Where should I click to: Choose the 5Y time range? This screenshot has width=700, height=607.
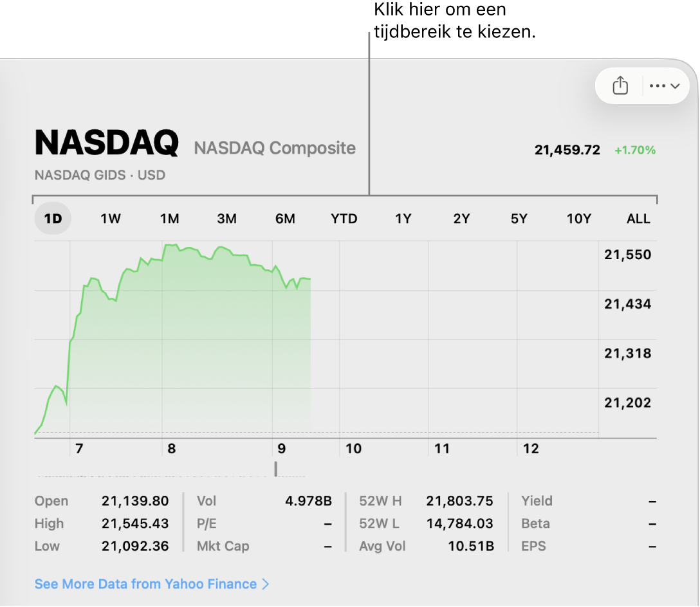tap(519, 219)
